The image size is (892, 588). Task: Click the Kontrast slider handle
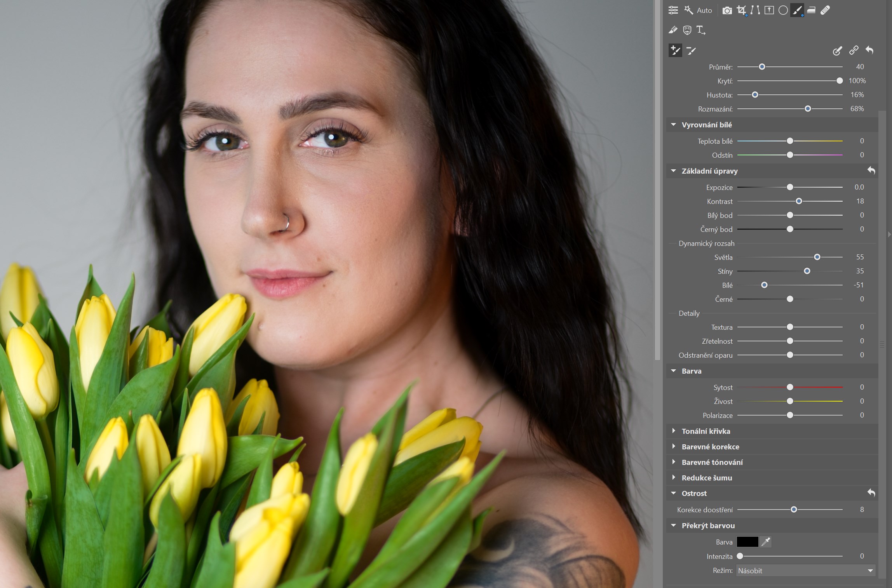tap(799, 201)
